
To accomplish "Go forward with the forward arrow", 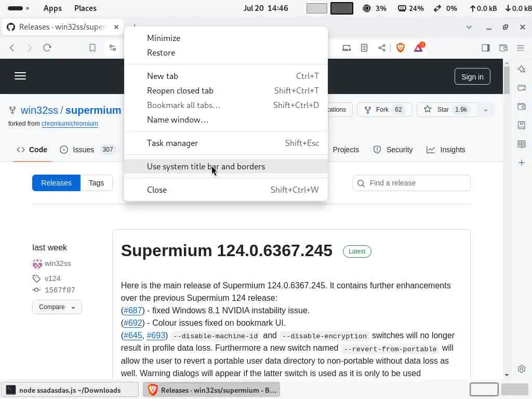I will point(30,48).
